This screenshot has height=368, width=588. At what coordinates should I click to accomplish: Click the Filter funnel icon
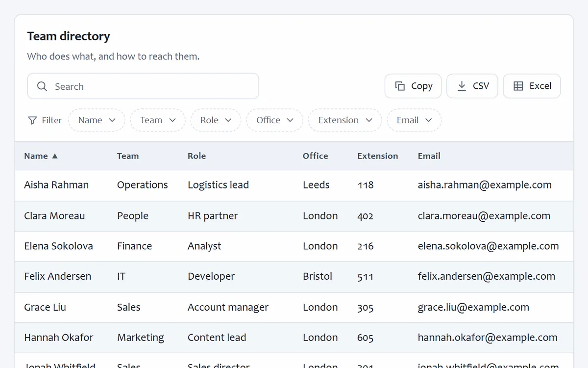[x=32, y=120]
